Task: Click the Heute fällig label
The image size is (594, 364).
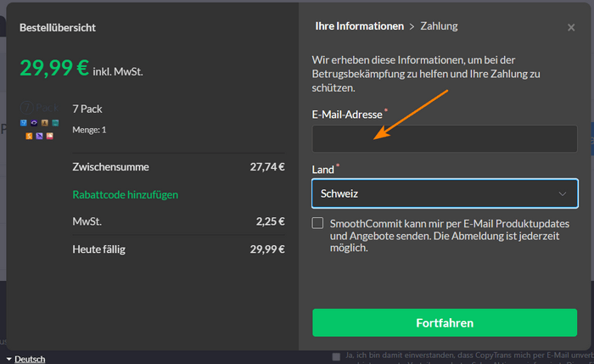Action: click(99, 249)
